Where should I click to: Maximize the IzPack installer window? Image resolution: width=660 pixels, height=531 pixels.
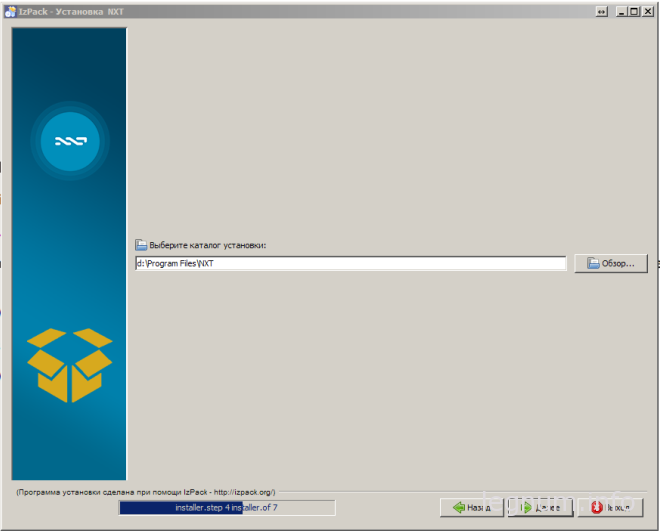(x=634, y=12)
